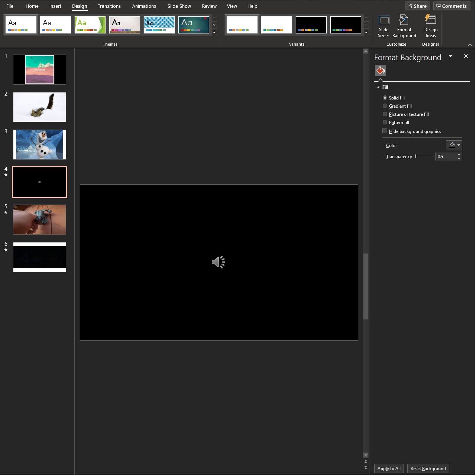Screen dimensions: 476x476
Task: Collapse the Fill section
Action: (378, 87)
